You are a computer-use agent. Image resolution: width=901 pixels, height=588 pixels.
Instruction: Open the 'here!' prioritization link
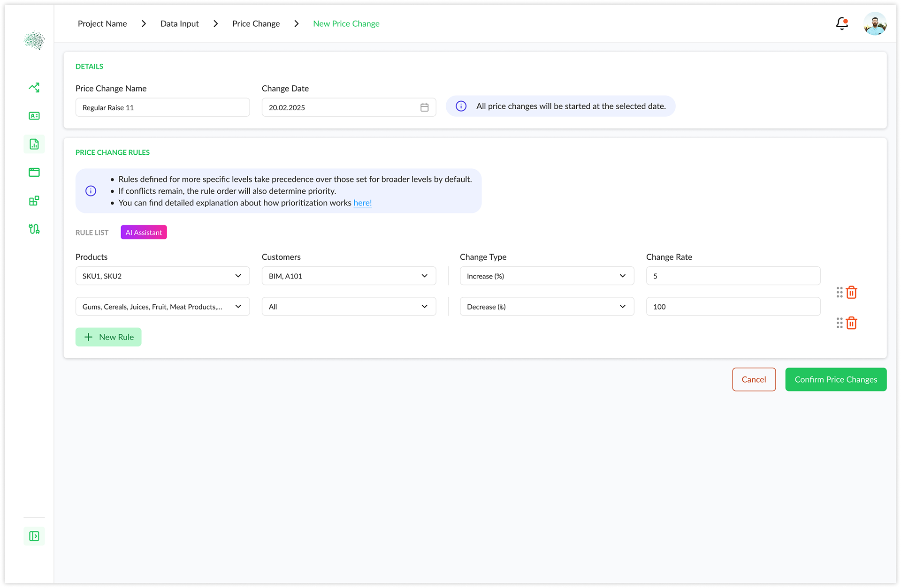(362, 203)
